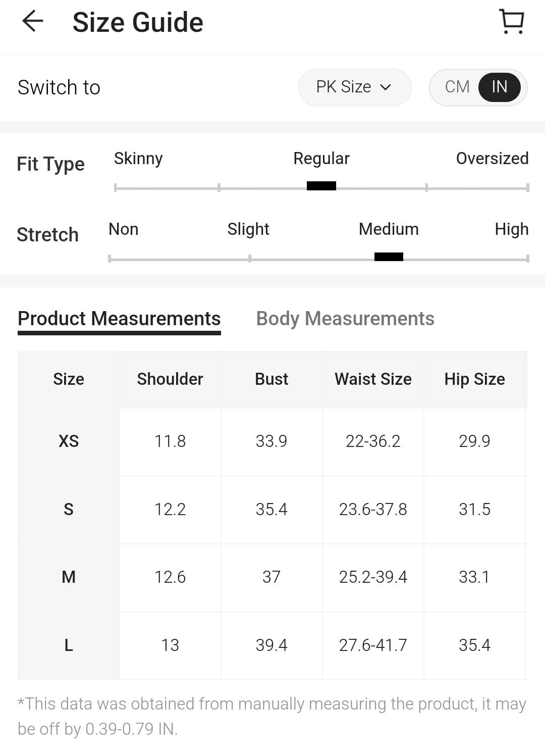Image resolution: width=545 pixels, height=756 pixels.
Task: Tap the back arrow icon
Action: coord(33,22)
